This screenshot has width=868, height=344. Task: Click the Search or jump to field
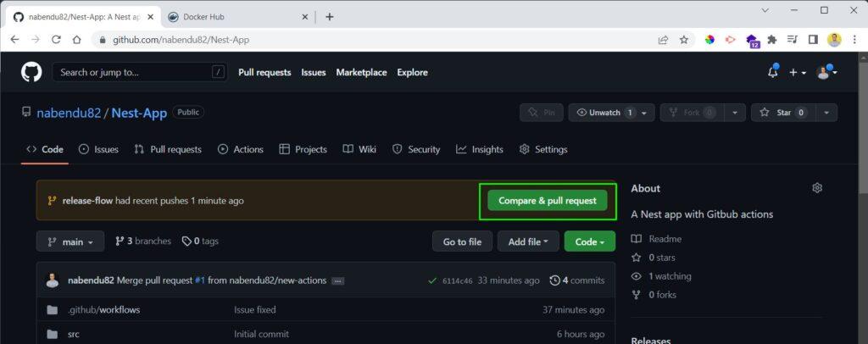(140, 73)
